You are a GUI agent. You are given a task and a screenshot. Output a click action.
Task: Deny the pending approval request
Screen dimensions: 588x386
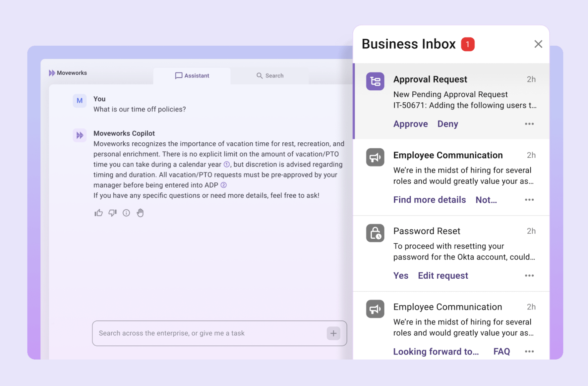(x=447, y=124)
